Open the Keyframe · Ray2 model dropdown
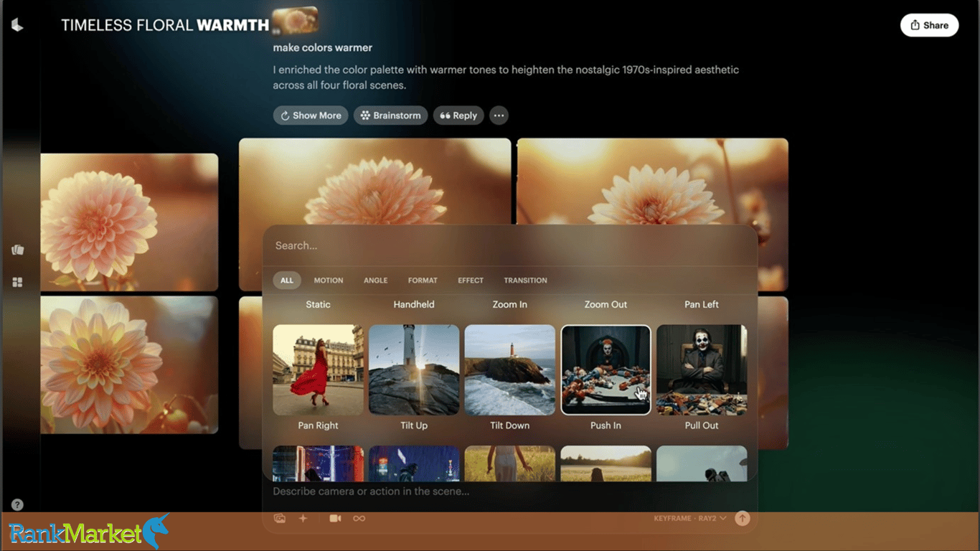 click(x=690, y=518)
